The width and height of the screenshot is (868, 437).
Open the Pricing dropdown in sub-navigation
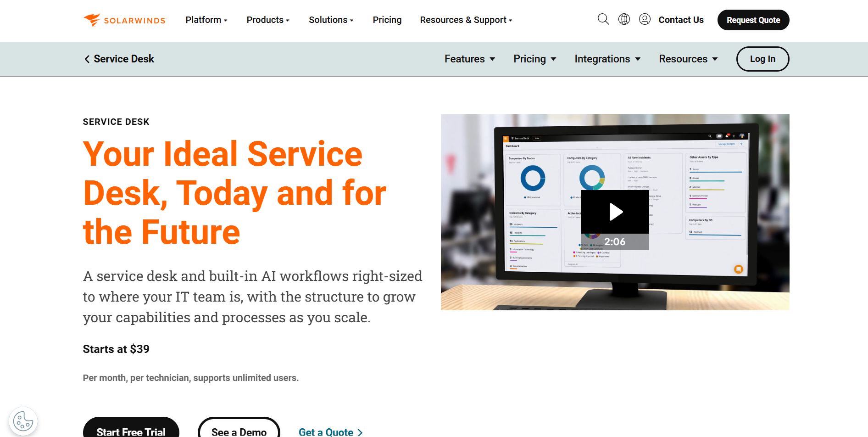[x=535, y=59]
